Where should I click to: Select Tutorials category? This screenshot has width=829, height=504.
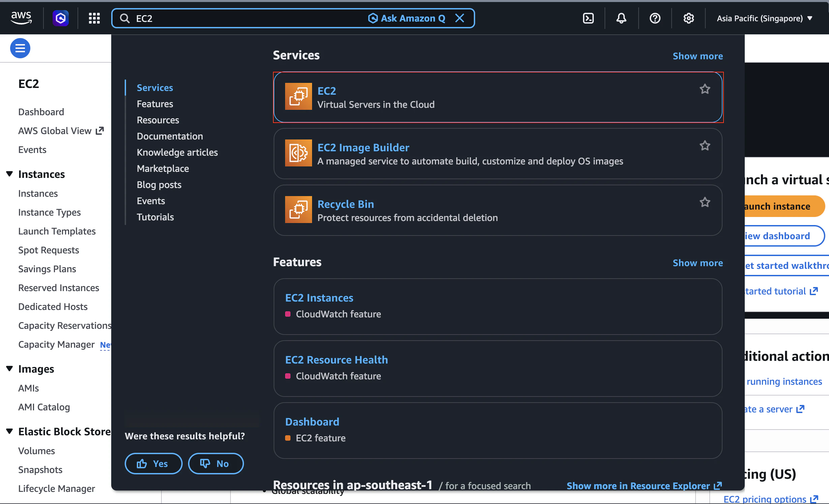pyautogui.click(x=155, y=217)
